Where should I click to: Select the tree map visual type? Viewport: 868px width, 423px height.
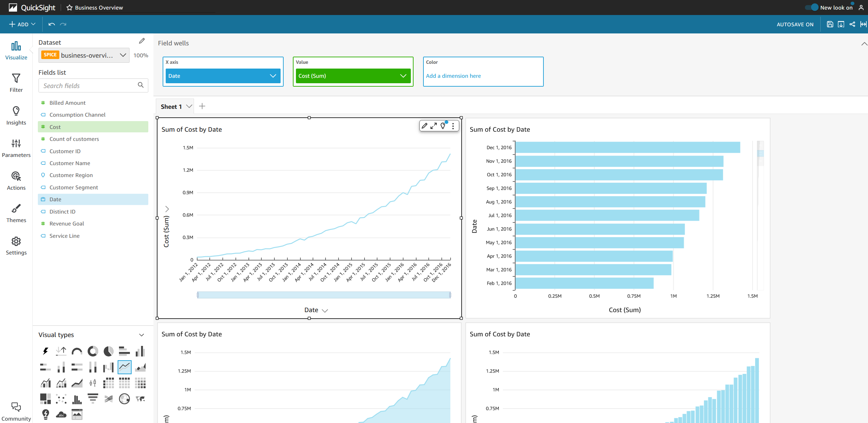point(45,398)
